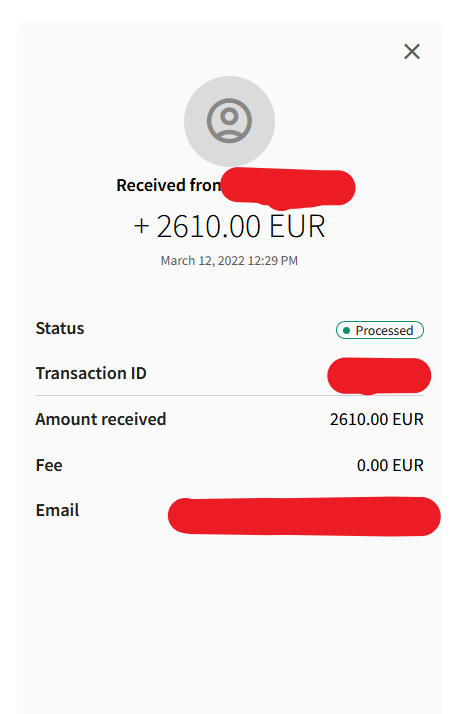Click the Amount received label
The width and height of the screenshot is (469, 714).
pos(101,419)
